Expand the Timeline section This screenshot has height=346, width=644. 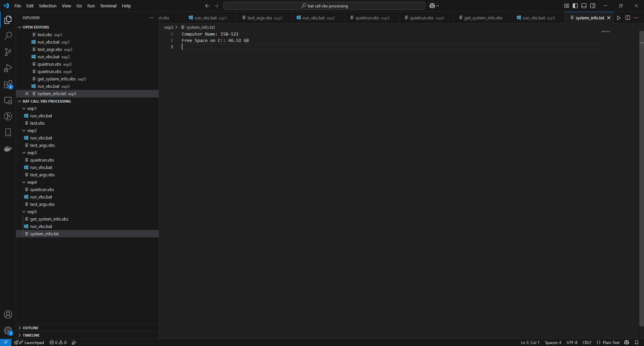31,335
